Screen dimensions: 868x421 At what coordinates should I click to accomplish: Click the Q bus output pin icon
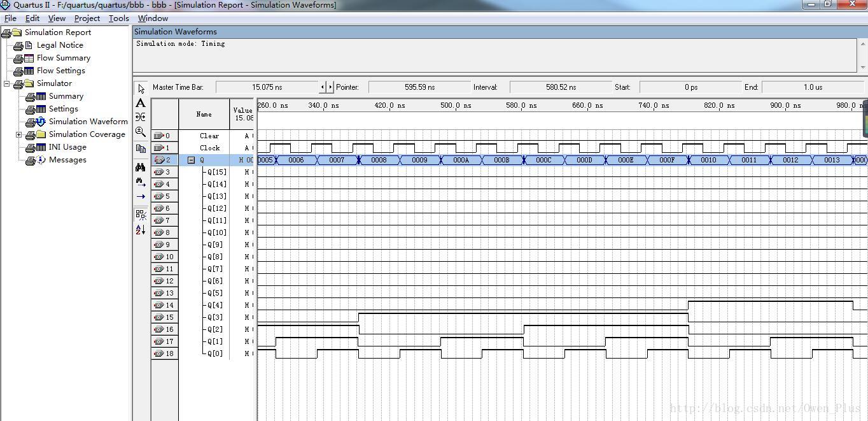point(159,160)
